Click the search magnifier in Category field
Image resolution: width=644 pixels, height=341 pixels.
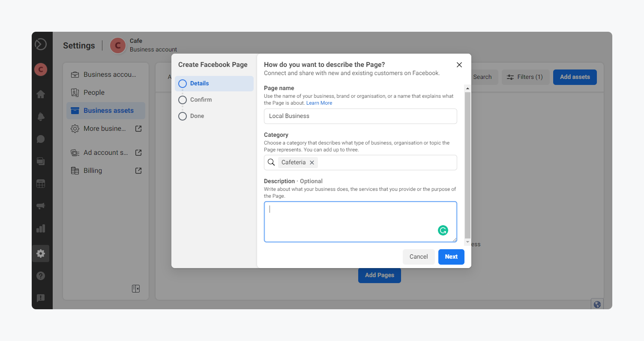tap(271, 163)
